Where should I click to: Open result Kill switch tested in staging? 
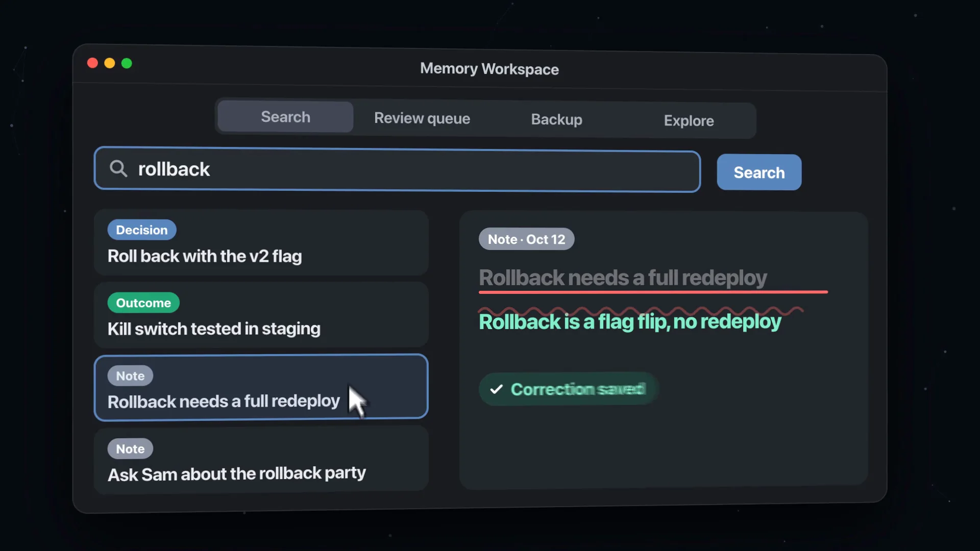coord(261,315)
